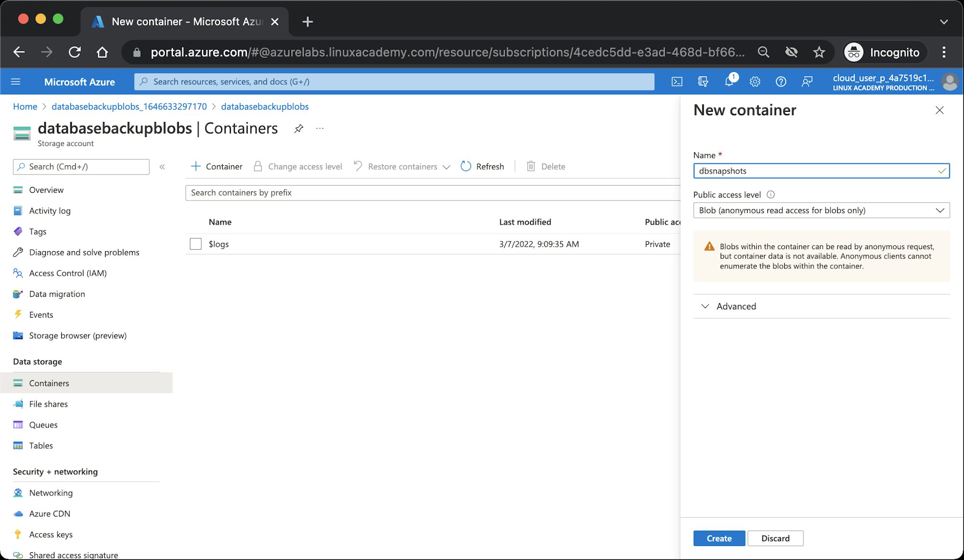Navigate to Home via breadcrumb
The width and height of the screenshot is (964, 560).
[25, 107]
